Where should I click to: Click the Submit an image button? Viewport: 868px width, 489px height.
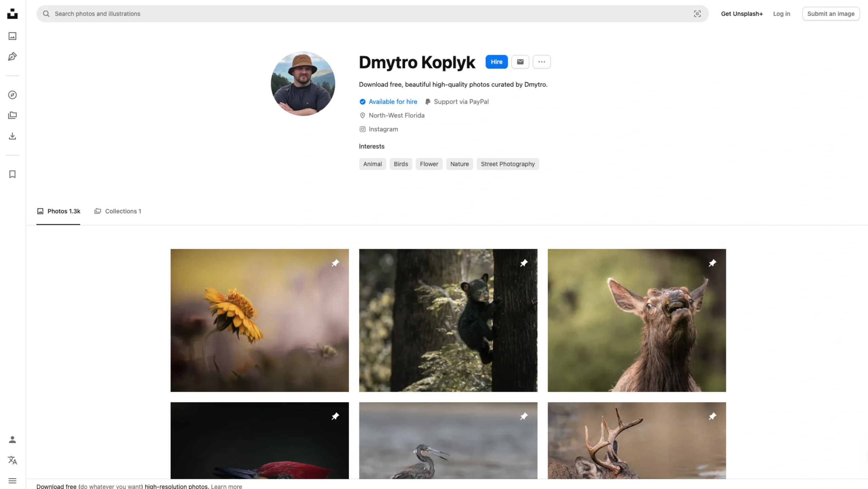831,14
